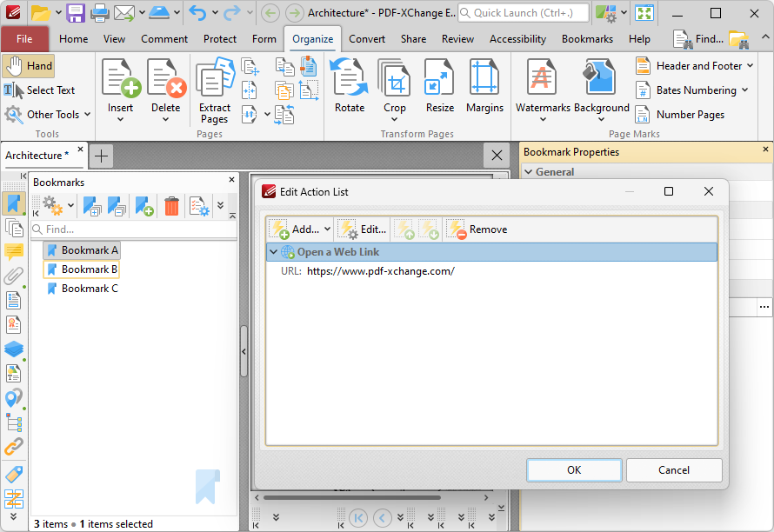Click the Rotate pages icon
Image resolution: width=774 pixels, height=532 pixels.
coord(350,78)
